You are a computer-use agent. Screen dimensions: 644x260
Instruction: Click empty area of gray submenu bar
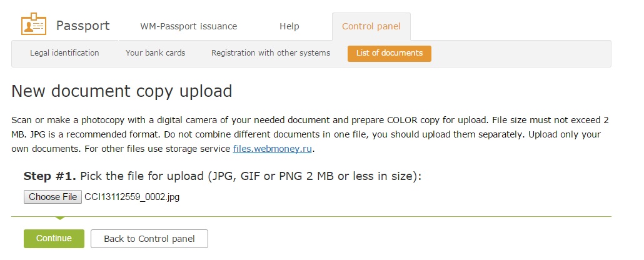(x=521, y=53)
